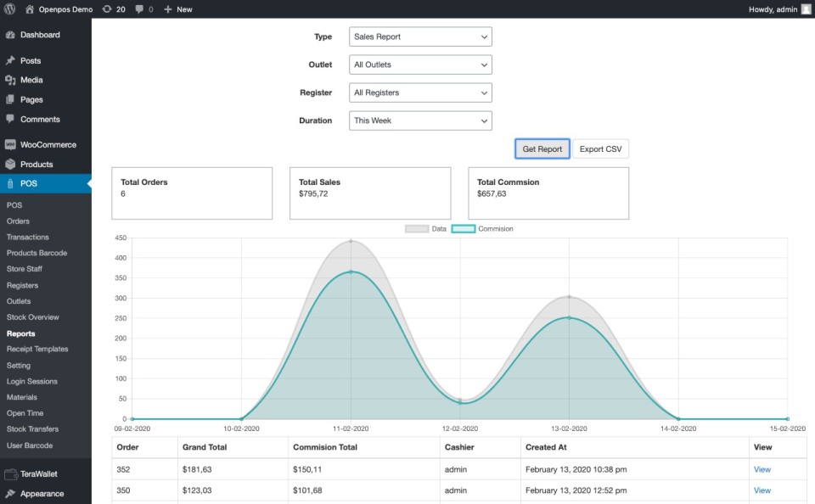Open the Outlet dropdown
The height and width of the screenshot is (504, 815).
(420, 64)
